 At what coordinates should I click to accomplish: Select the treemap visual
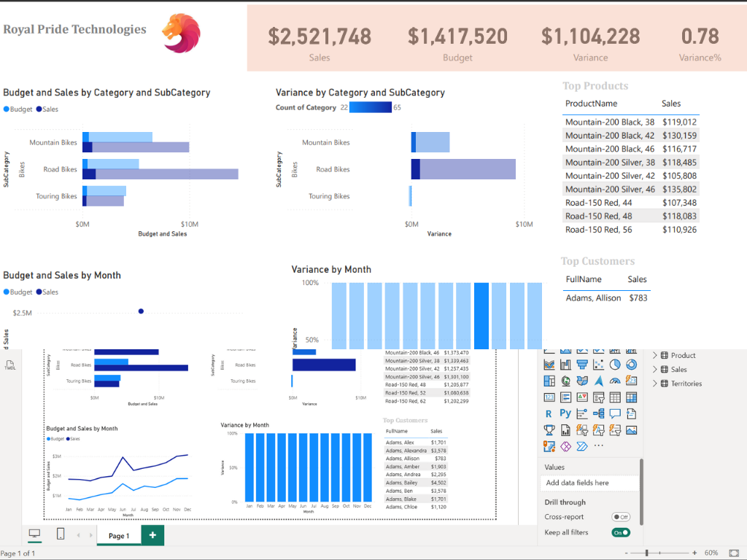coord(549,381)
